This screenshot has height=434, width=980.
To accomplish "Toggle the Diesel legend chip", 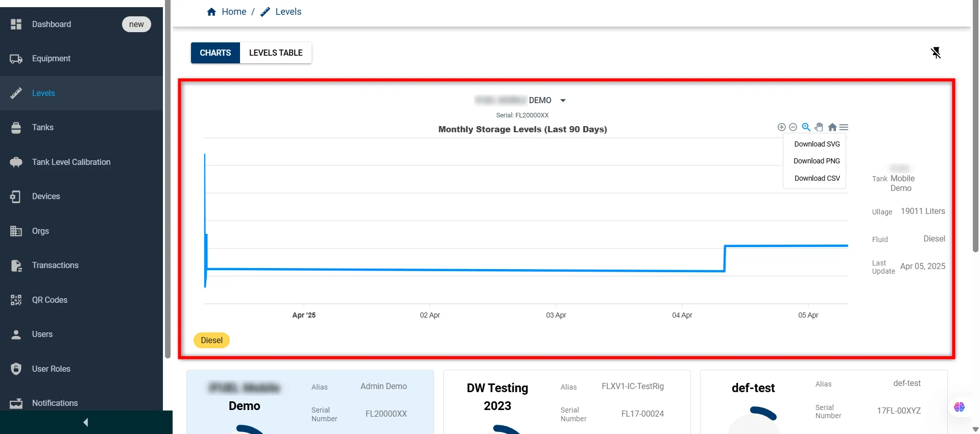I will (211, 340).
